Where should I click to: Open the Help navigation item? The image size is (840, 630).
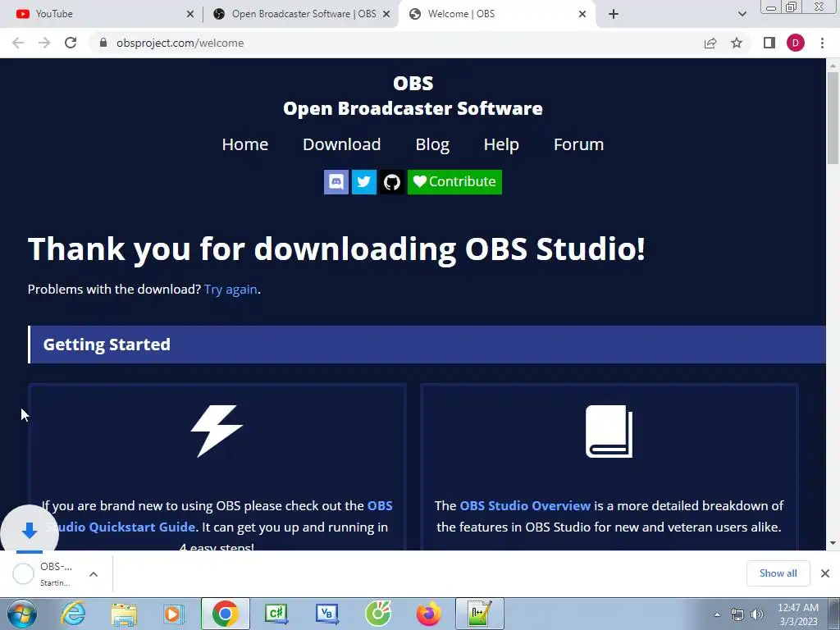coord(501,144)
